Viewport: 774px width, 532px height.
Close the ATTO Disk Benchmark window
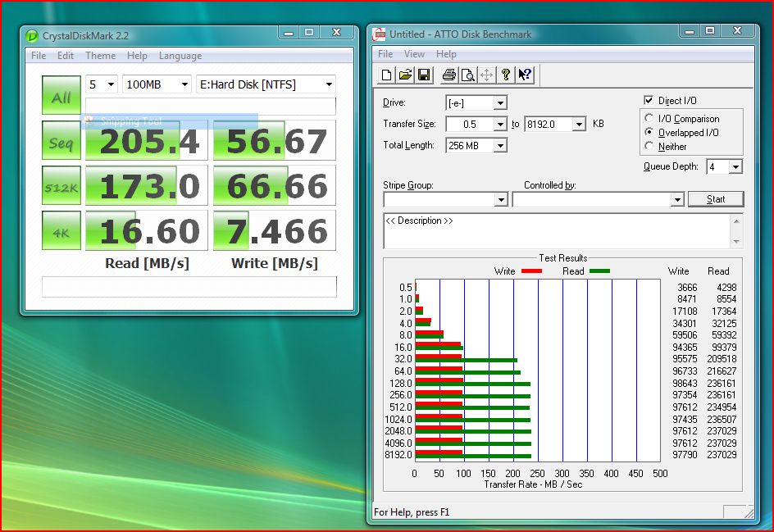pyautogui.click(x=737, y=30)
